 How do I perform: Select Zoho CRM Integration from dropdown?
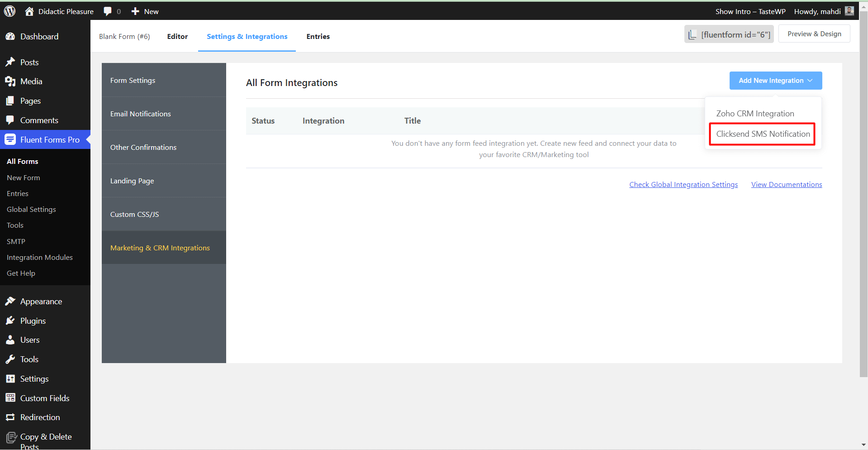coord(755,114)
